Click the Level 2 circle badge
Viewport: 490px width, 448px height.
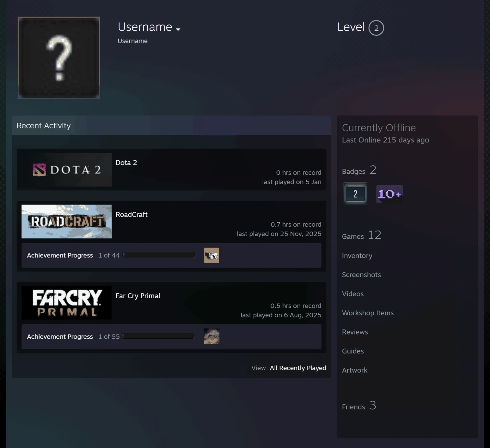[376, 28]
